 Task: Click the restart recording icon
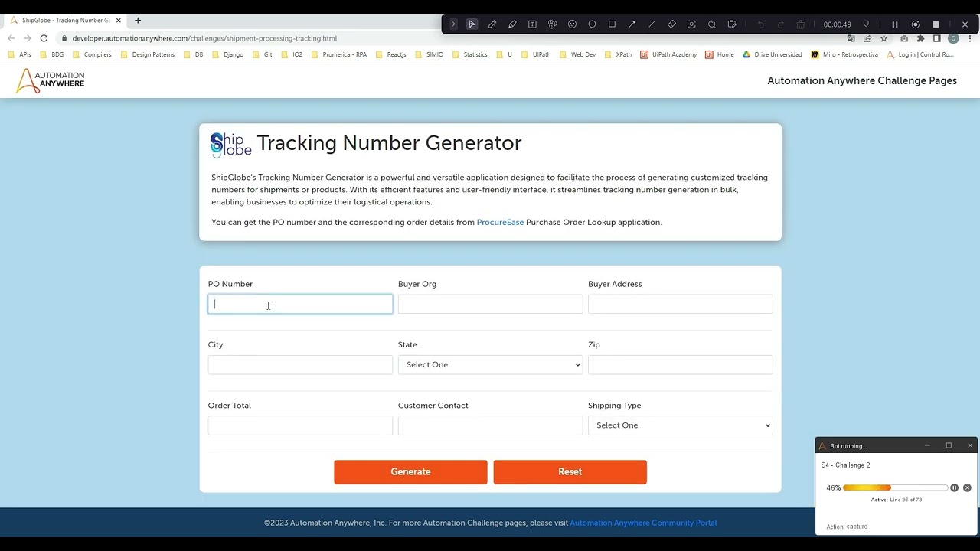click(915, 24)
